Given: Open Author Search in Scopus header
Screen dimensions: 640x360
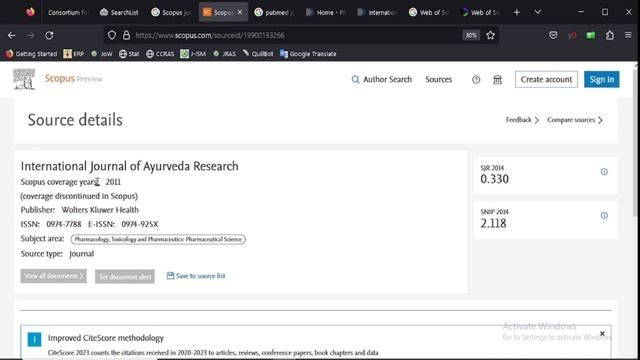Looking at the screenshot, I should click(x=382, y=80).
